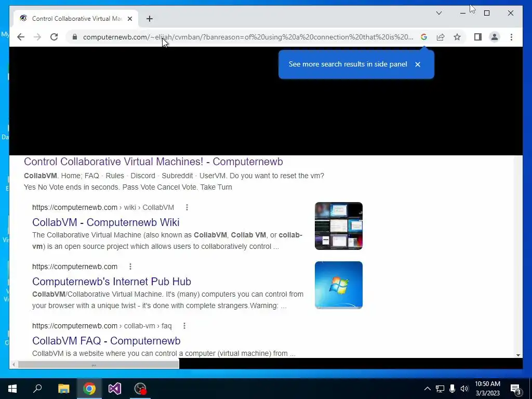532x399 pixels.
Task: Open OBS Studio from the taskbar
Action: (140, 389)
